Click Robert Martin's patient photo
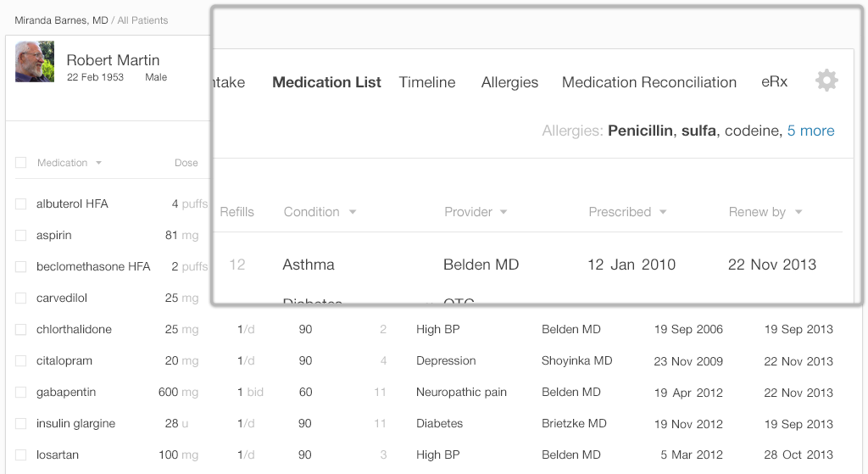 [x=35, y=62]
